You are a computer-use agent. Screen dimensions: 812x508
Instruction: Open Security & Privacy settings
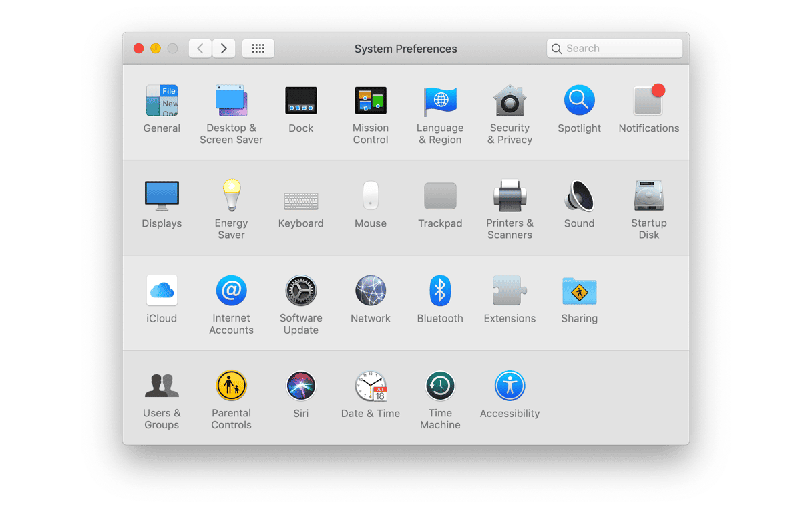pyautogui.click(x=510, y=101)
